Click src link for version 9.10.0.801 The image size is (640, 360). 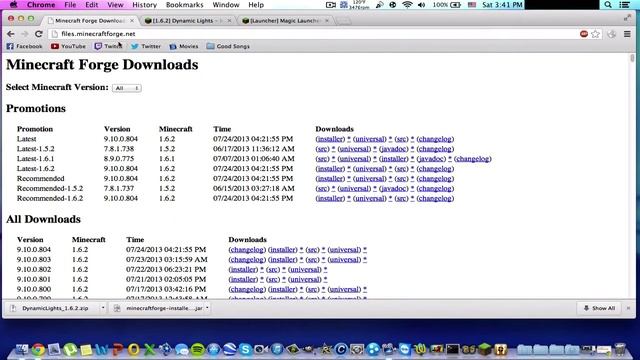tap(273, 280)
